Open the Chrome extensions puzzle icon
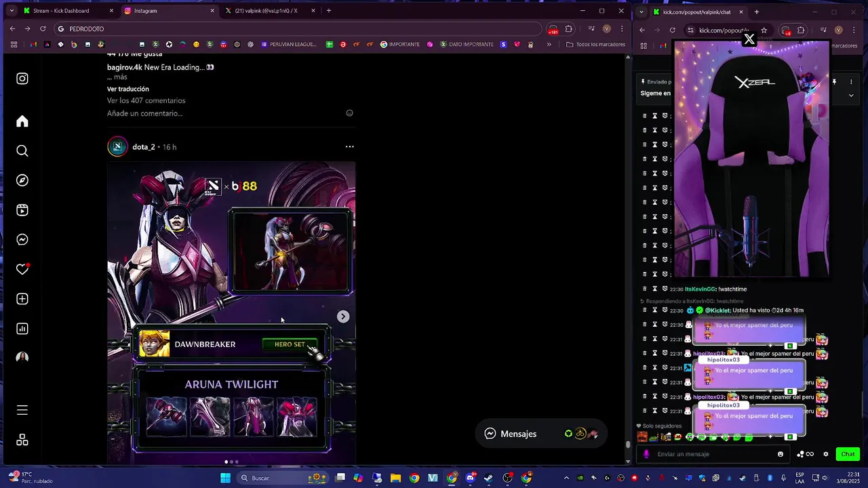 569,29
